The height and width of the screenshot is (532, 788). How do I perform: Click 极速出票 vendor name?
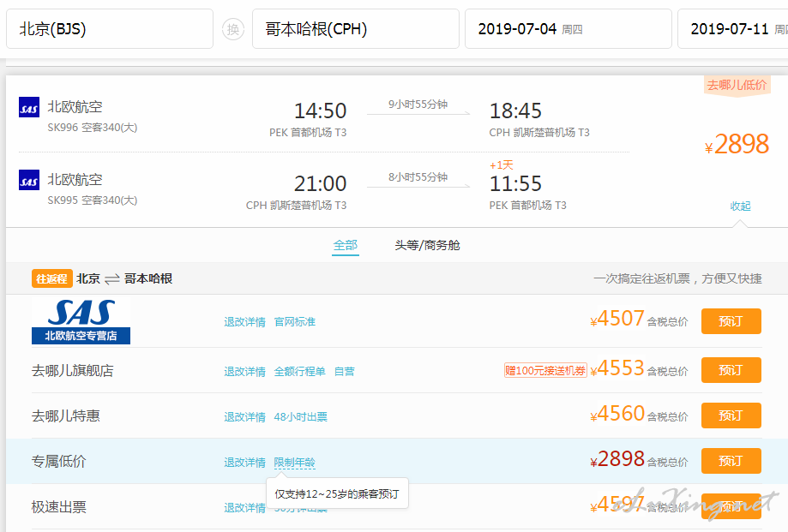tap(59, 507)
